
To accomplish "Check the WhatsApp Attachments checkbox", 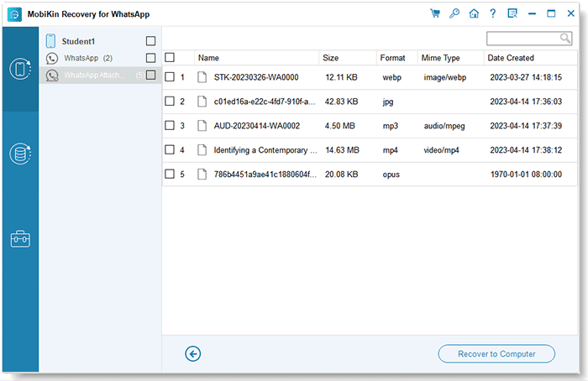I will [x=150, y=75].
